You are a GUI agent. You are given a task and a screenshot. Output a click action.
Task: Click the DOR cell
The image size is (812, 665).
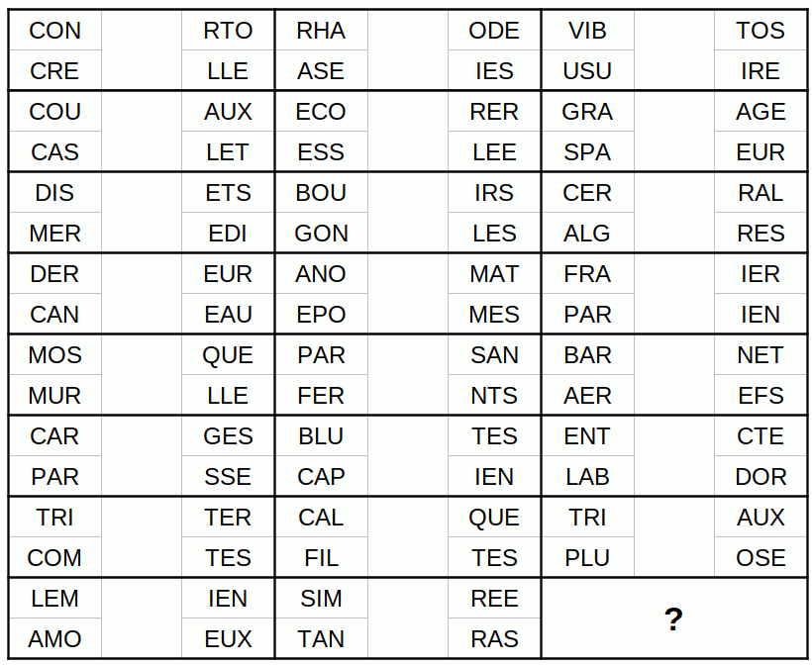click(x=761, y=477)
